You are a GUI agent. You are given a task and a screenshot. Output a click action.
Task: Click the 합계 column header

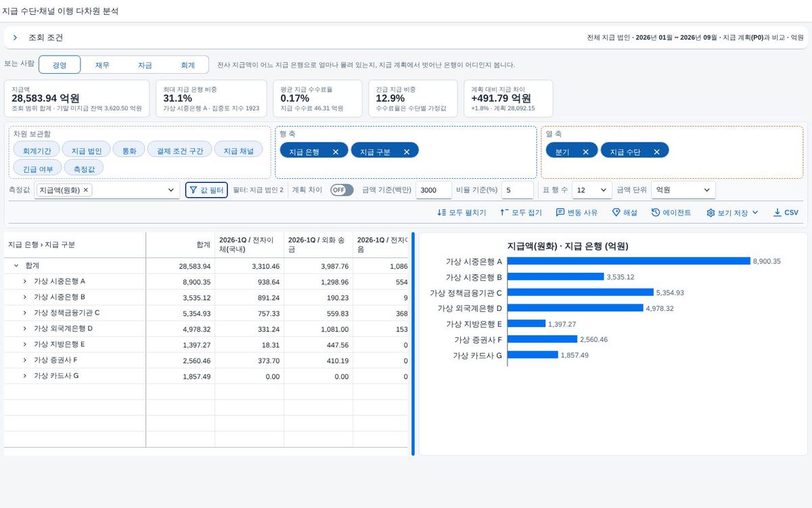coord(181,245)
